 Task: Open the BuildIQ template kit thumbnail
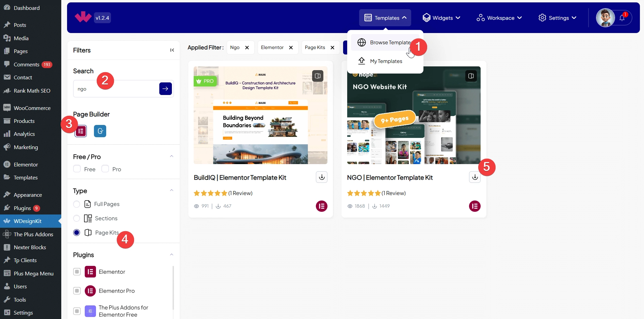click(x=260, y=115)
